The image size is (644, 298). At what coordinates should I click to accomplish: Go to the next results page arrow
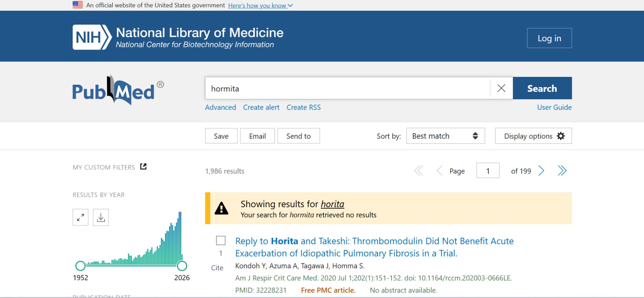[541, 171]
